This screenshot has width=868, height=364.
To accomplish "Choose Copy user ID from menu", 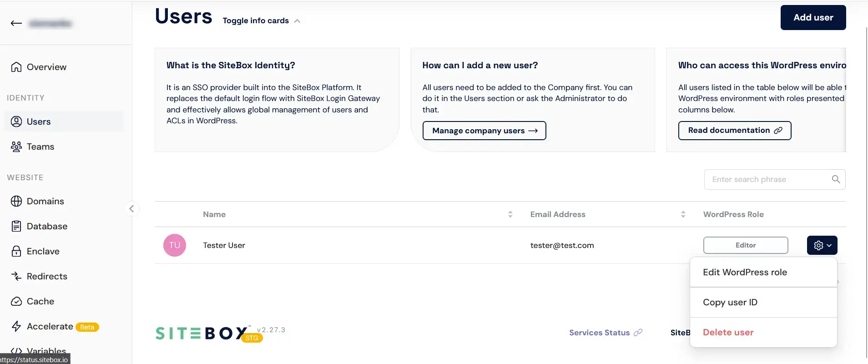I will (763, 302).
